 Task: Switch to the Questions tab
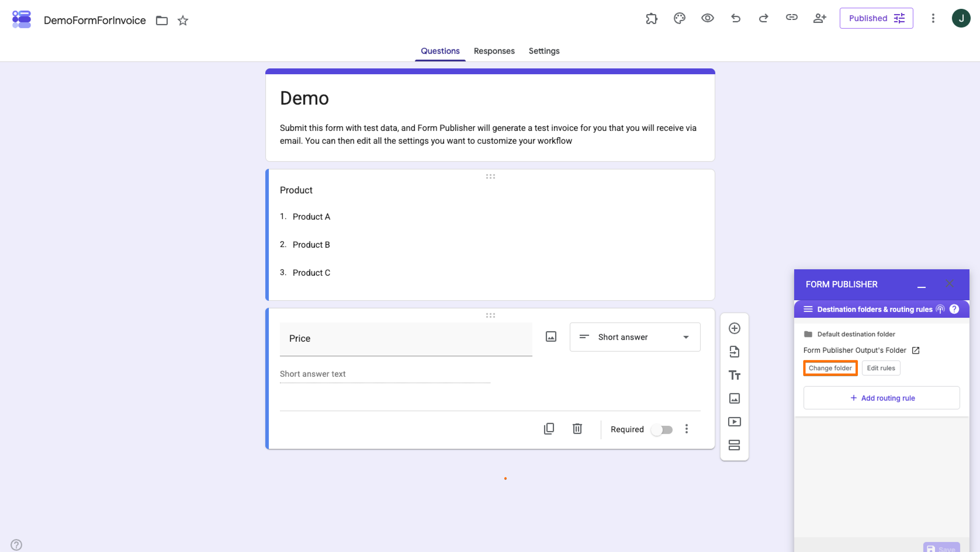[440, 51]
